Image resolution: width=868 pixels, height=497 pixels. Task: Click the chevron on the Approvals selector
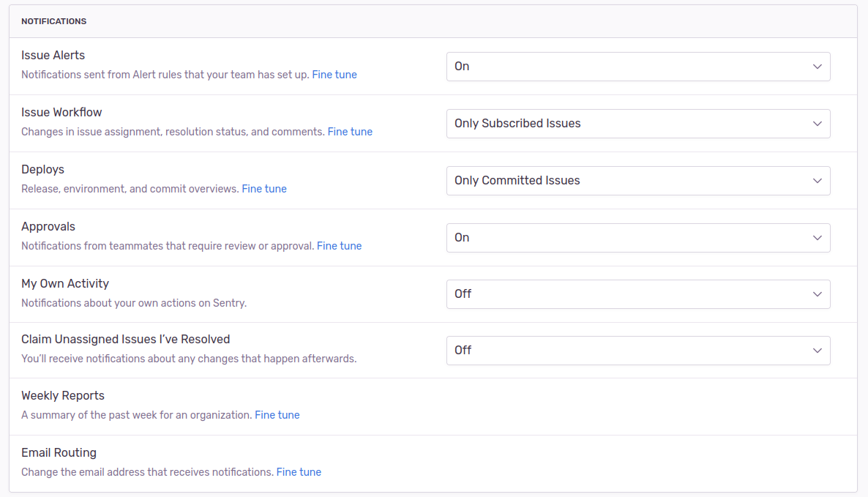[x=818, y=237]
